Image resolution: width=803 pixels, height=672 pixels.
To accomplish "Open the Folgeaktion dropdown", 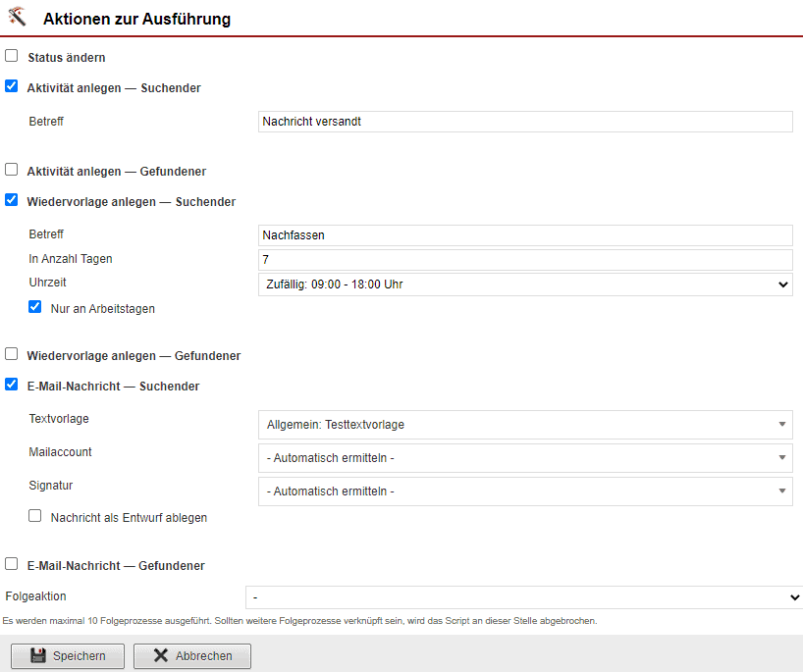I will [x=523, y=597].
